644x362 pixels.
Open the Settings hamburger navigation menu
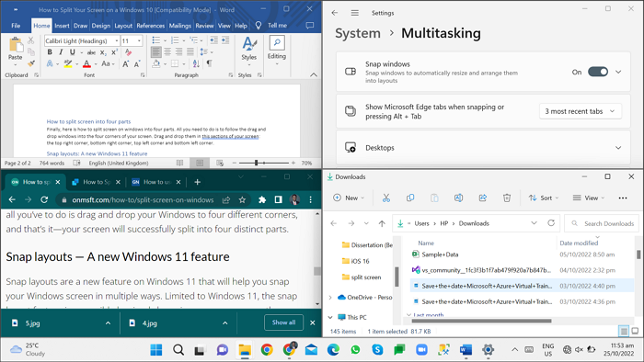(355, 13)
